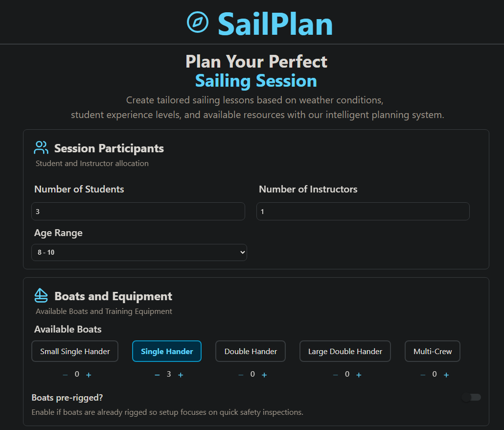Click the plus icon under Small Single Hander
The width and height of the screenshot is (504, 430).
(89, 374)
